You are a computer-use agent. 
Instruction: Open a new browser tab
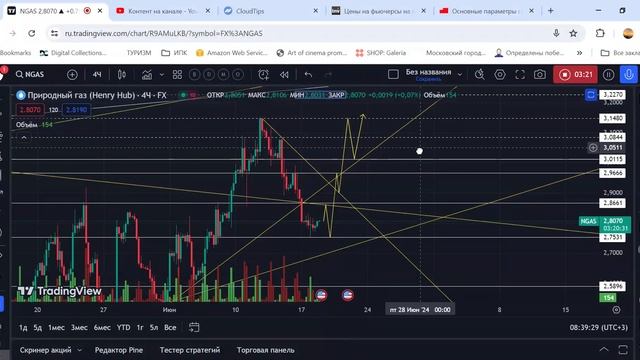point(551,11)
